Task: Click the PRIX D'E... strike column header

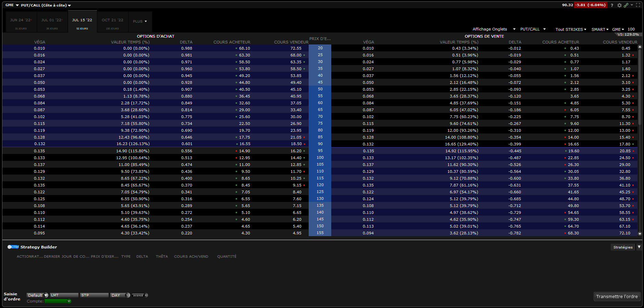Action: click(320, 39)
